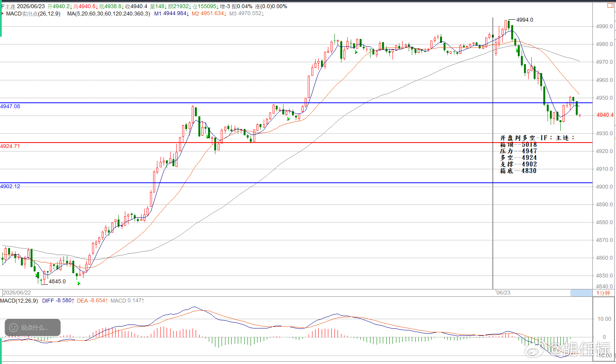
Task: Click the DEA -8.654 value
Action: click(92, 301)
